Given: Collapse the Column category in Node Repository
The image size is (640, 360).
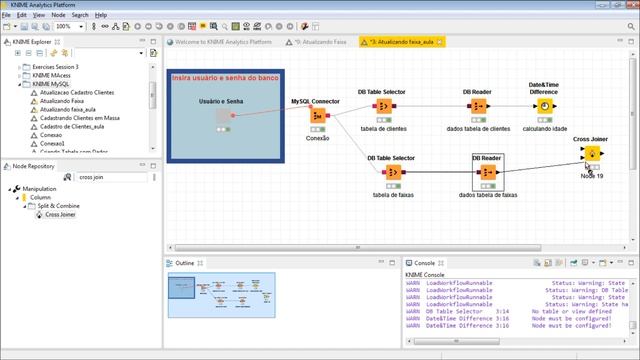Looking at the screenshot, I should coord(17,198).
